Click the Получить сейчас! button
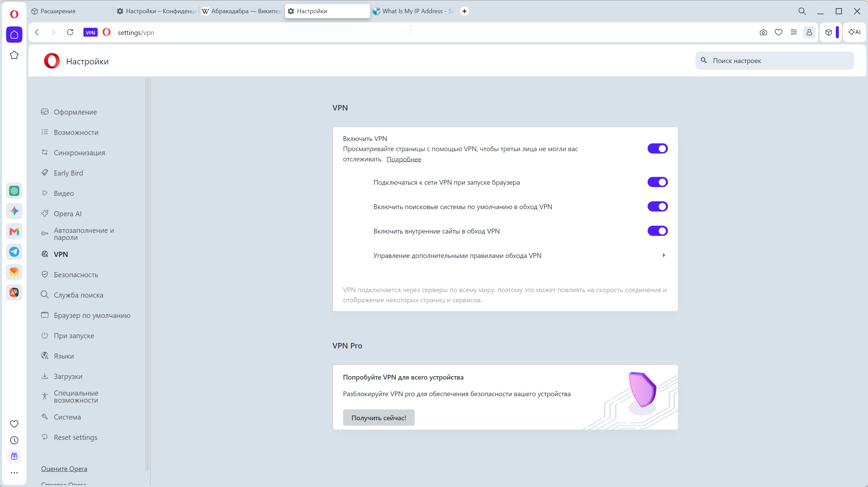868x487 pixels. point(379,418)
